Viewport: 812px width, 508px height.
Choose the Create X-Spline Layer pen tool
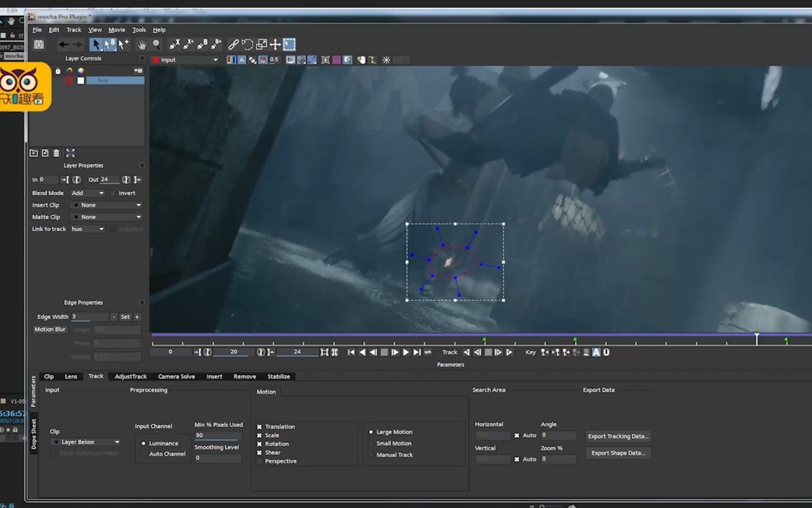pos(174,45)
